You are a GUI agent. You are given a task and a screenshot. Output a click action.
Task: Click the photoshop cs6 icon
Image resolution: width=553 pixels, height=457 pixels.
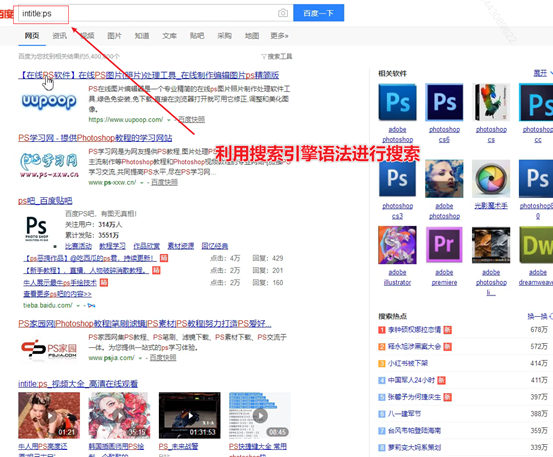coord(444,102)
